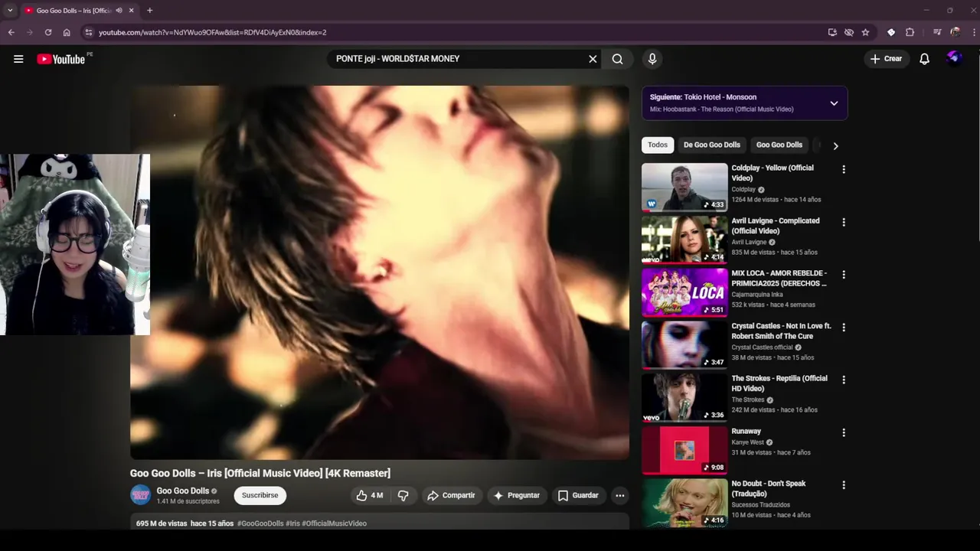The width and height of the screenshot is (980, 551).
Task: Open Crystal Castles Not In Love thumbnail
Action: [x=684, y=344]
